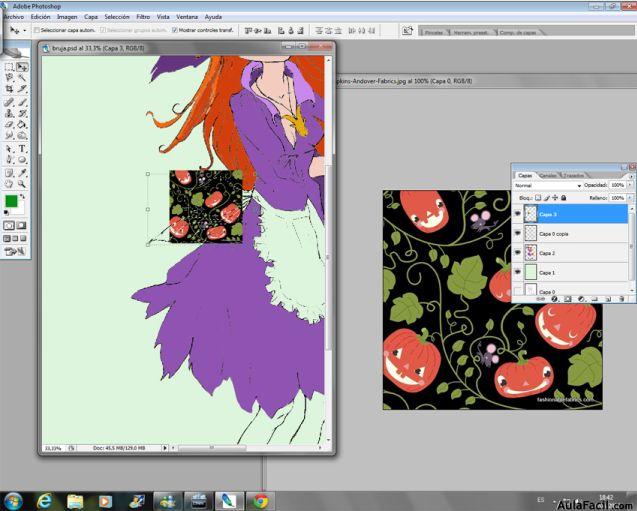Select the Notes tool

coord(9,173)
